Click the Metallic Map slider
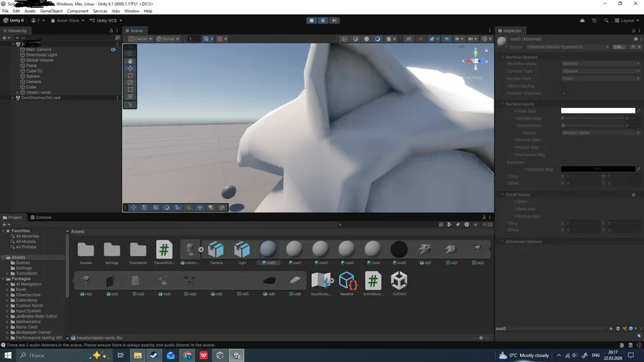 tap(592, 118)
